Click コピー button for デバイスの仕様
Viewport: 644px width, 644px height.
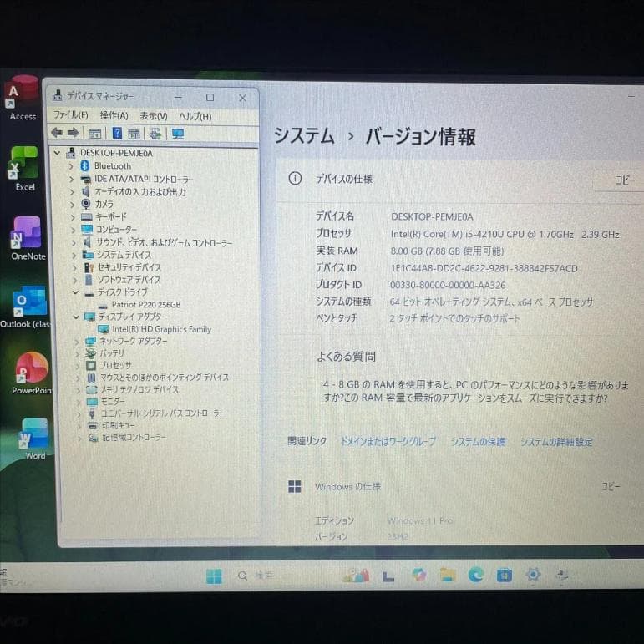619,180
